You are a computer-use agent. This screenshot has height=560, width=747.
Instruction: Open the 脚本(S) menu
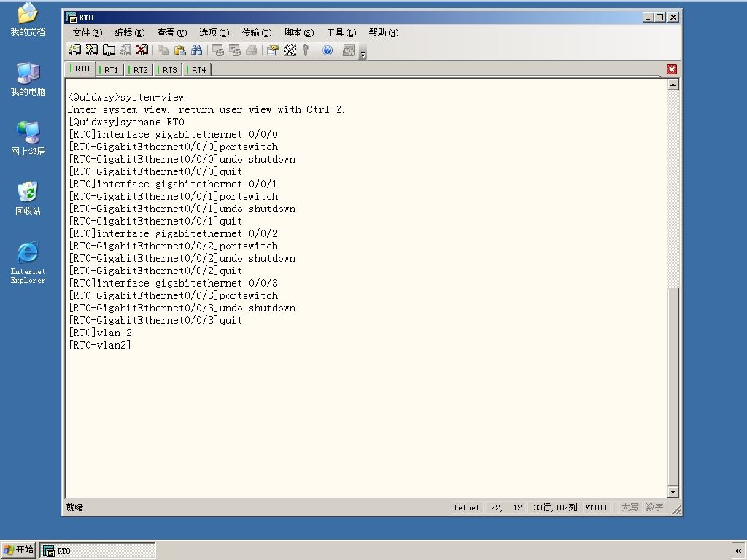(x=299, y=32)
